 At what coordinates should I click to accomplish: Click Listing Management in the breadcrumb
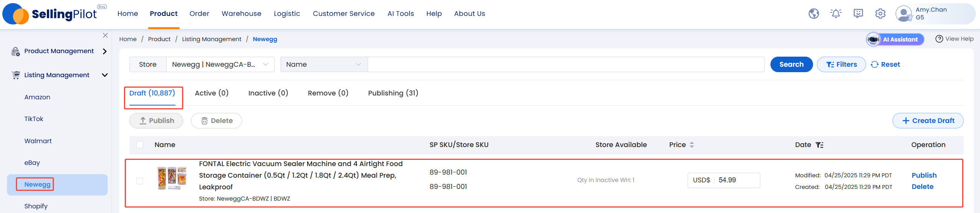tap(212, 39)
